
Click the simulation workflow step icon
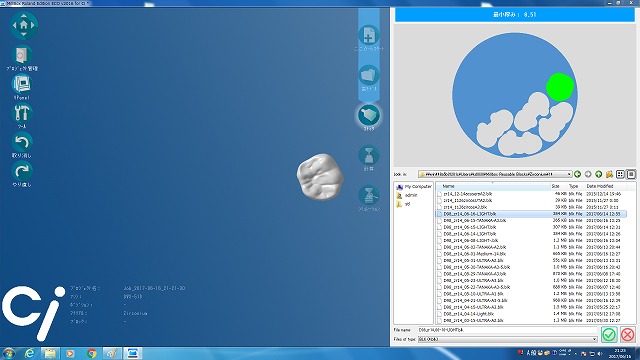click(369, 195)
